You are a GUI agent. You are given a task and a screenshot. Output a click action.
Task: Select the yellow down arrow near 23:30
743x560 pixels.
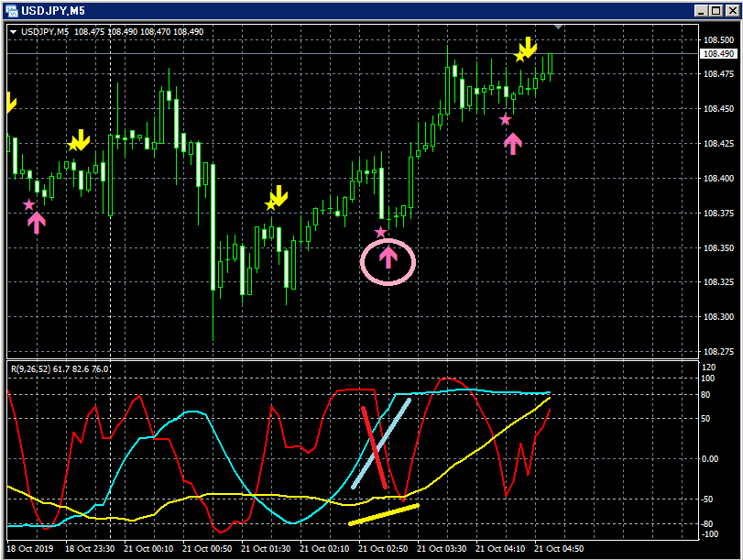click(x=81, y=139)
